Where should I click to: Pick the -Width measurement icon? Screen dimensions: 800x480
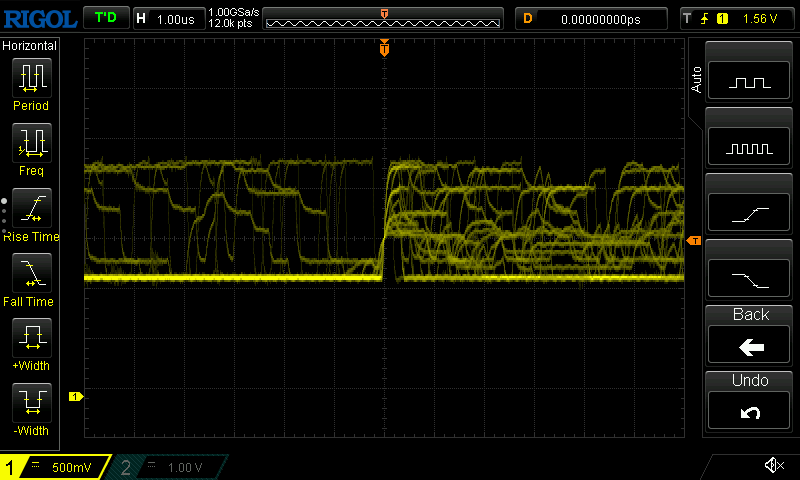[x=31, y=408]
